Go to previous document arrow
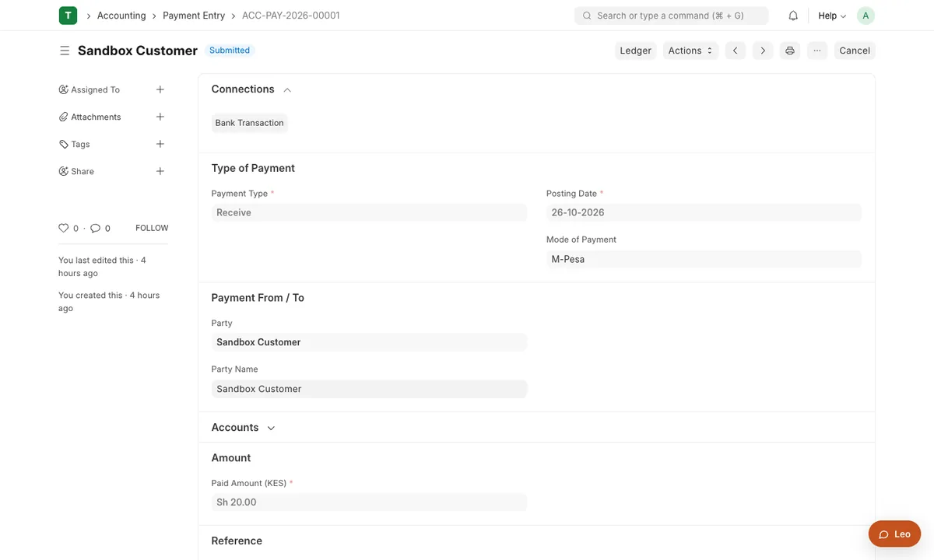The image size is (934, 560). coord(736,51)
